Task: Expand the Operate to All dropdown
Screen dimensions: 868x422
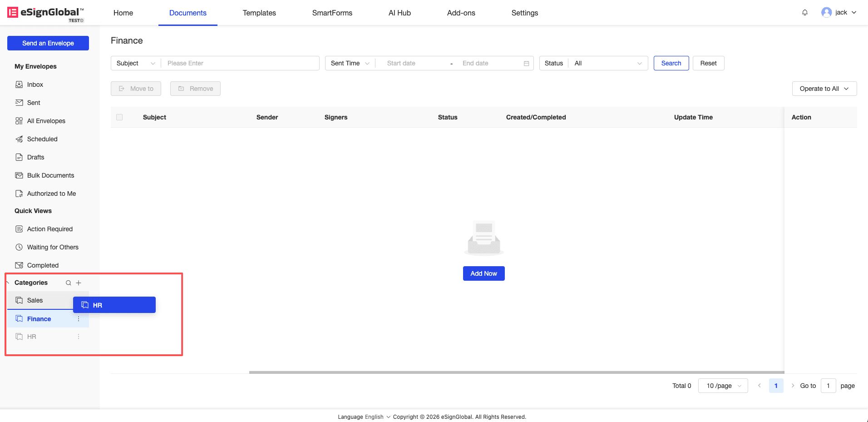Action: point(824,89)
